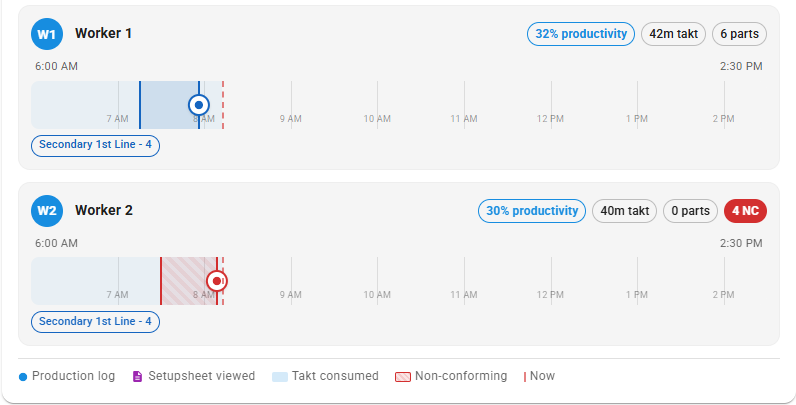Select the purple Setupsheet viewed legend icon
Image resolution: width=796 pixels, height=405 pixels.
(137, 376)
